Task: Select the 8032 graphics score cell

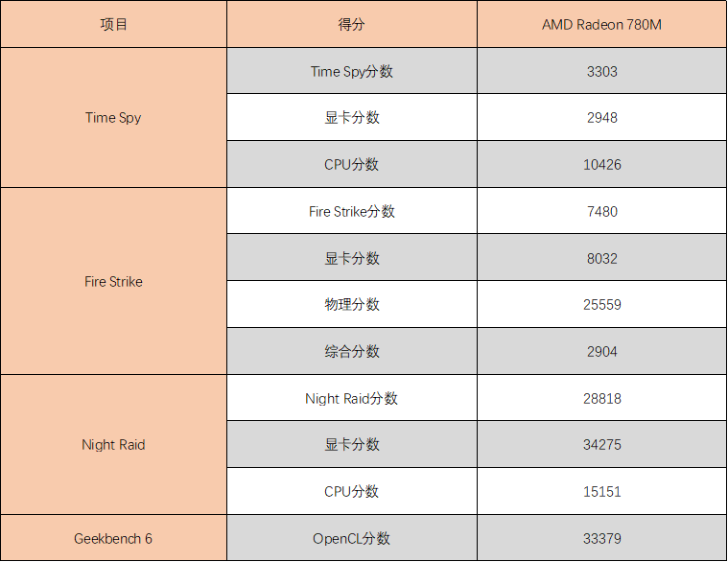Action: click(x=601, y=258)
